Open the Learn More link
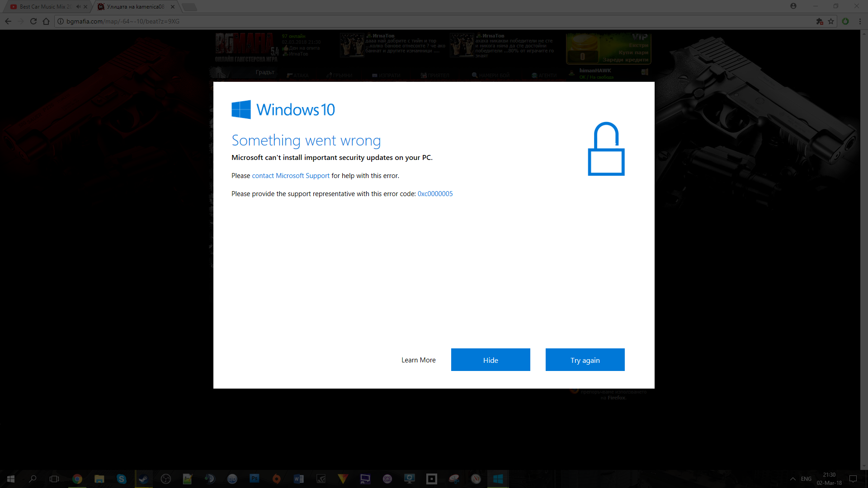The image size is (868, 488). pyautogui.click(x=418, y=360)
